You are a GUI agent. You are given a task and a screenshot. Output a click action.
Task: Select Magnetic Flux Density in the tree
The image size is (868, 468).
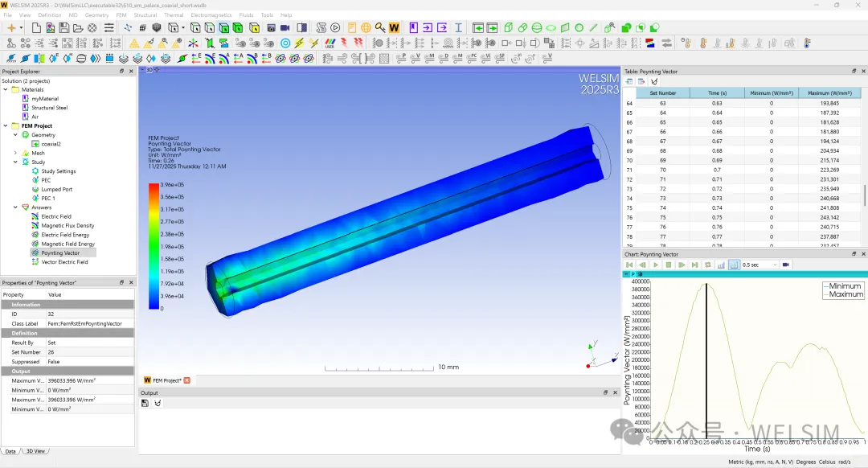(68, 225)
